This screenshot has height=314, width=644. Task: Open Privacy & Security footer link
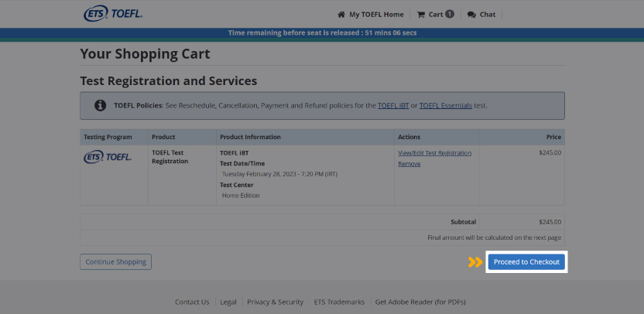click(x=276, y=302)
